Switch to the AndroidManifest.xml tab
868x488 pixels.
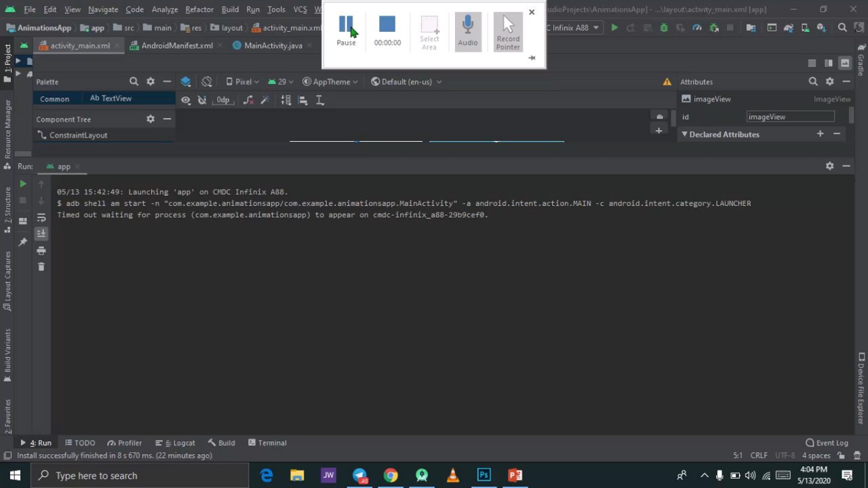pos(176,45)
